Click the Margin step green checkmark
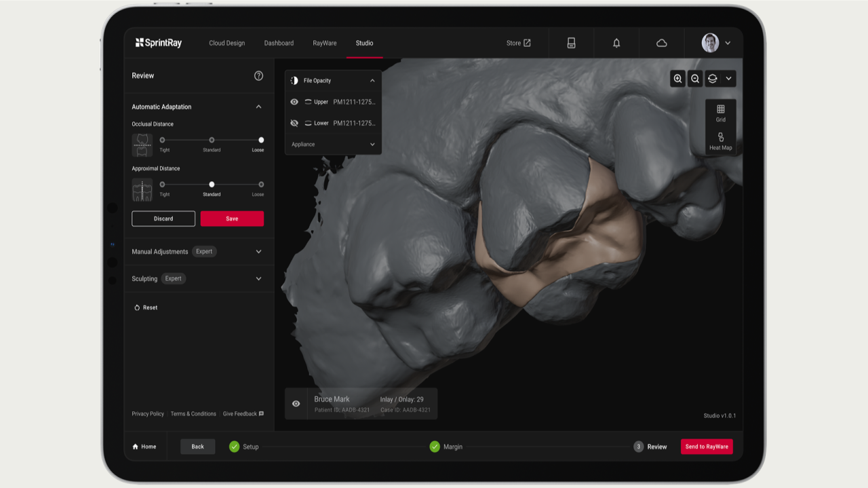Screen dimensions: 868x488 (435, 447)
